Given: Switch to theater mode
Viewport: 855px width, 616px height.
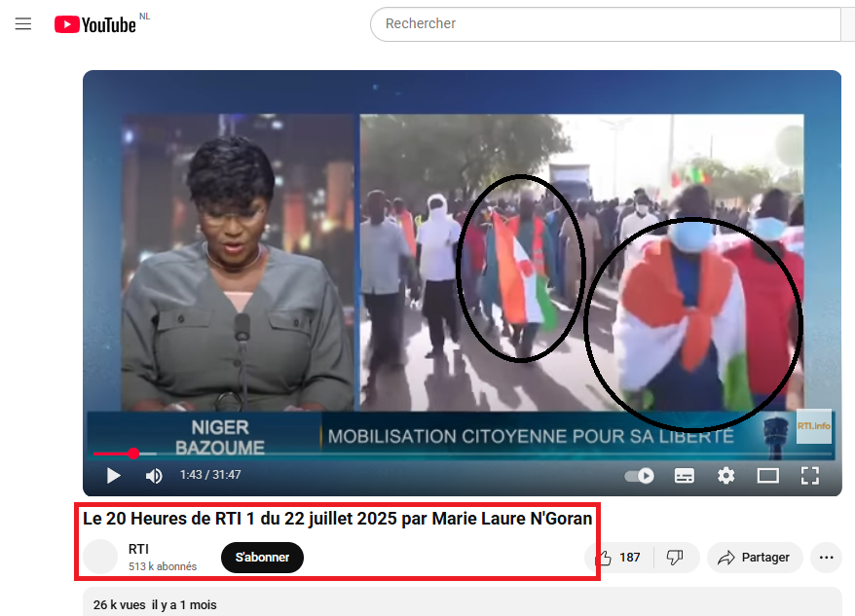Looking at the screenshot, I should click(768, 476).
